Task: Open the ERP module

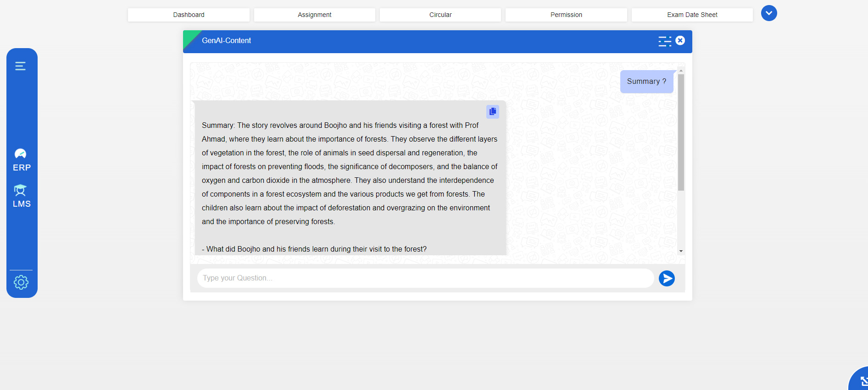Action: click(22, 160)
